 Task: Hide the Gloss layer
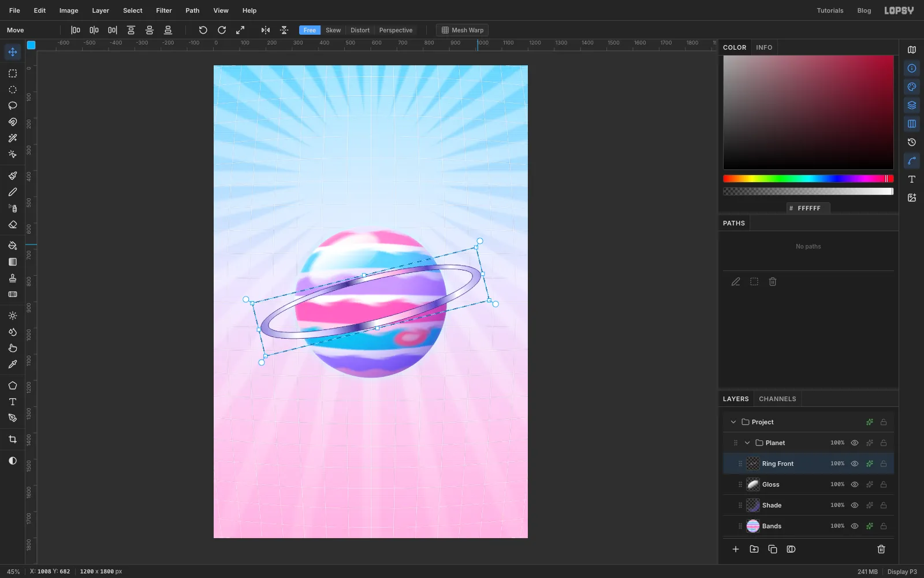pyautogui.click(x=855, y=484)
